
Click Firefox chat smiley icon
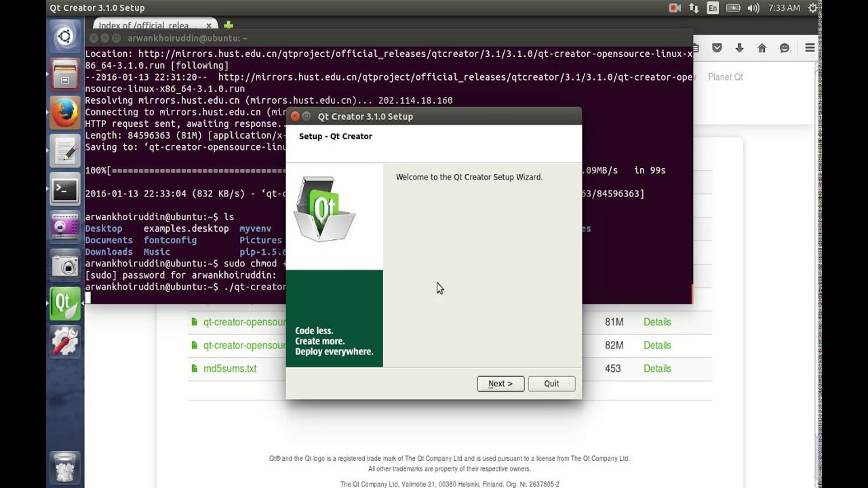pos(785,48)
